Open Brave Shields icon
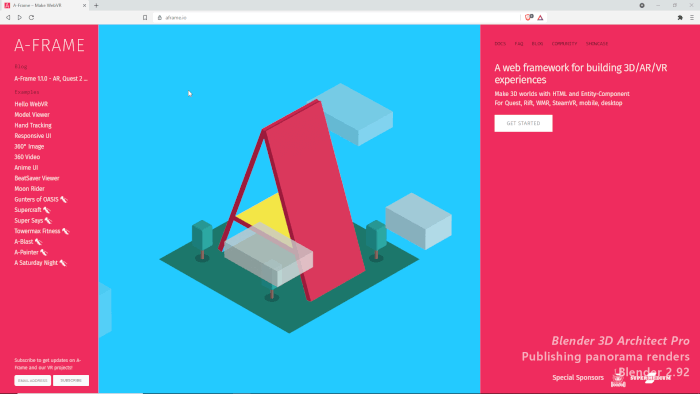Viewport: 700px width, 394px height. coord(529,17)
